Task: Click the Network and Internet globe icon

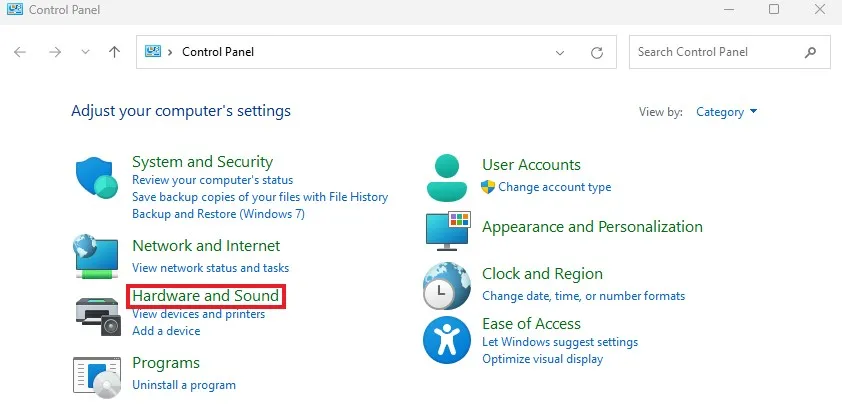Action: (x=97, y=256)
